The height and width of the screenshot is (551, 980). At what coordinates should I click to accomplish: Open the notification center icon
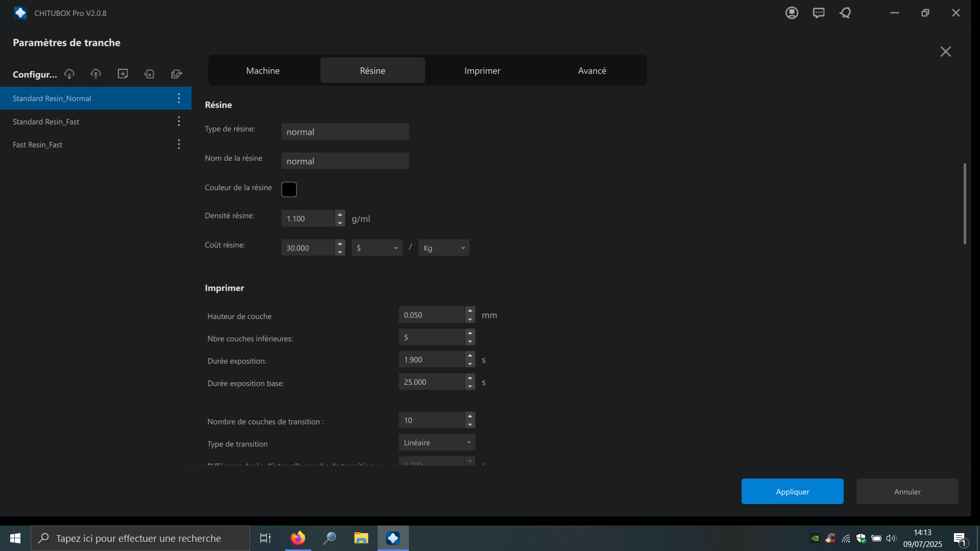(x=960, y=538)
